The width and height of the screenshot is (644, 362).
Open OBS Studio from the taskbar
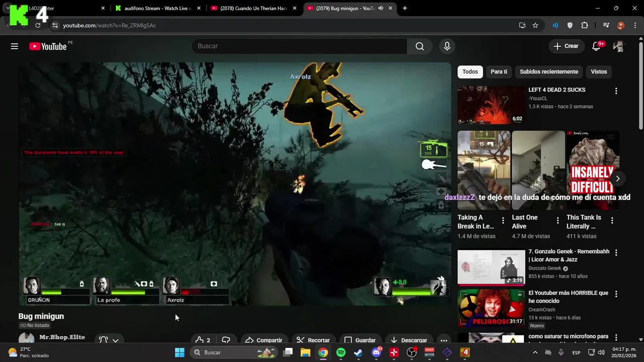pos(412,352)
